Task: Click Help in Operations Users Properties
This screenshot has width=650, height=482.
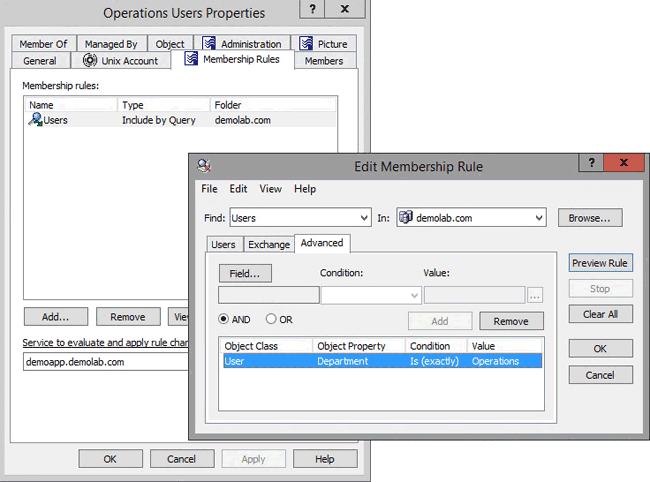Action: click(x=325, y=459)
